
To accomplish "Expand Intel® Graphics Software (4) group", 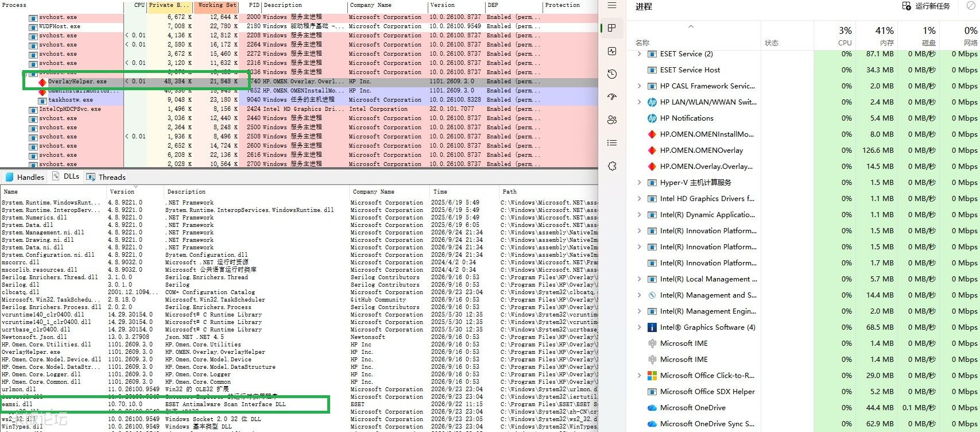I will (639, 327).
